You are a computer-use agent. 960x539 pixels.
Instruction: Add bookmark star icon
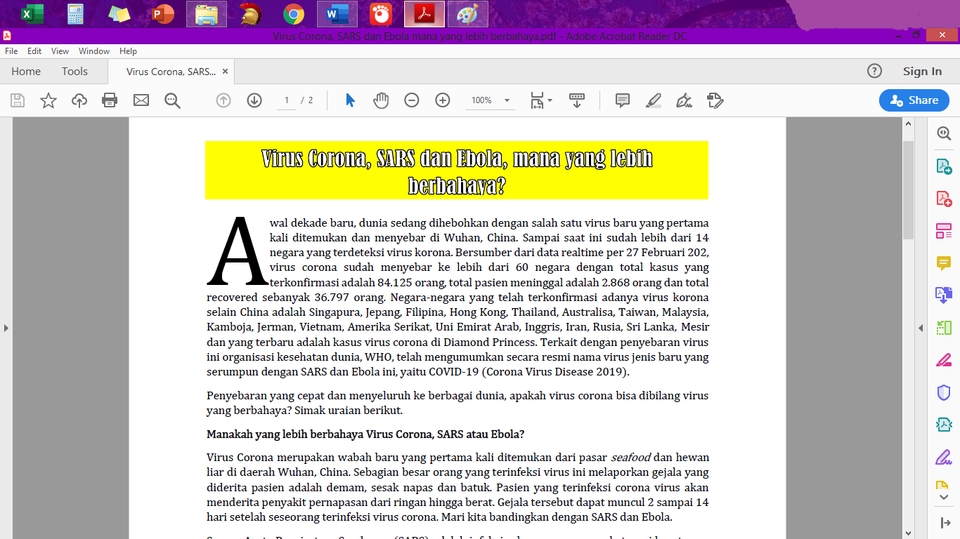pyautogui.click(x=48, y=100)
